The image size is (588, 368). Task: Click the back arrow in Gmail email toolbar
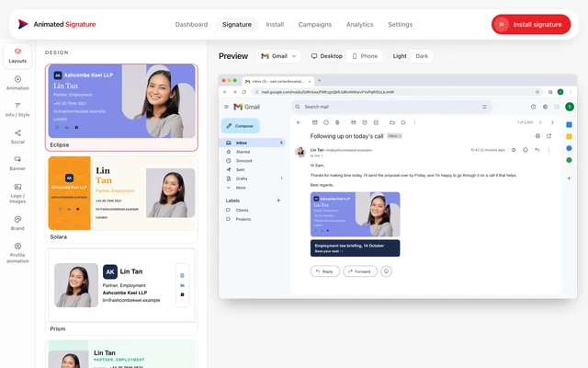coord(299,122)
